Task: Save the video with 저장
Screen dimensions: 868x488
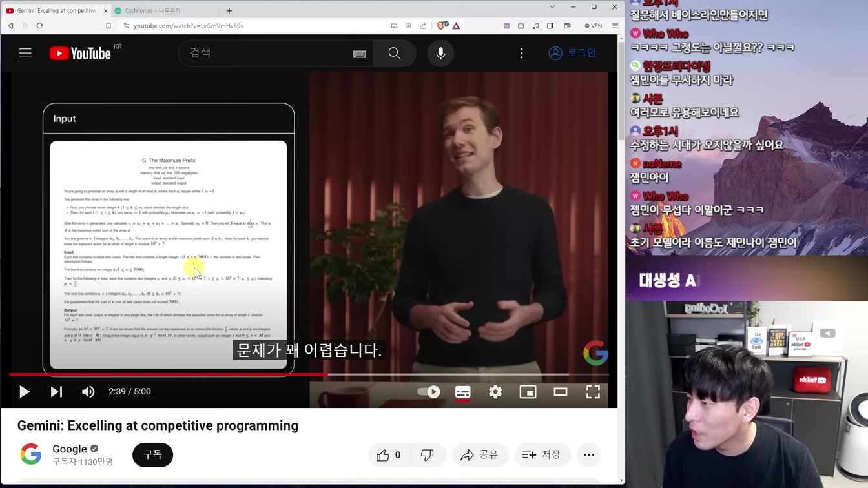Action: 542,455
